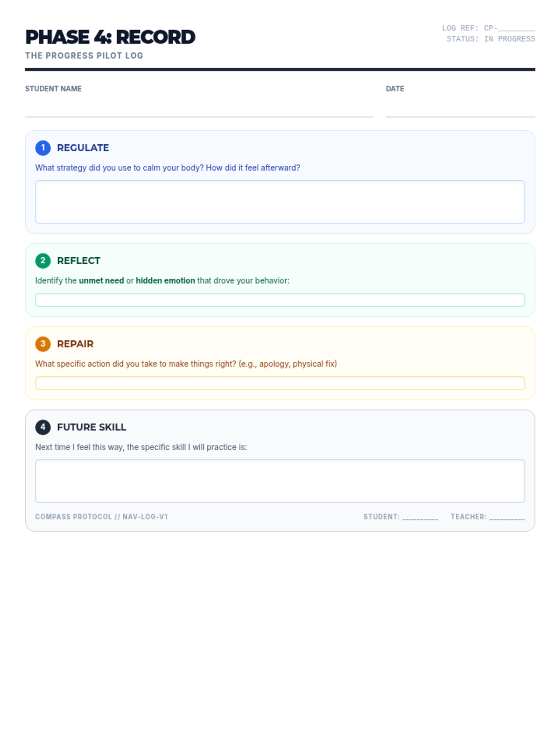The height and width of the screenshot is (747, 560).
Task: Click the REFLECT section heading
Action: click(x=78, y=261)
